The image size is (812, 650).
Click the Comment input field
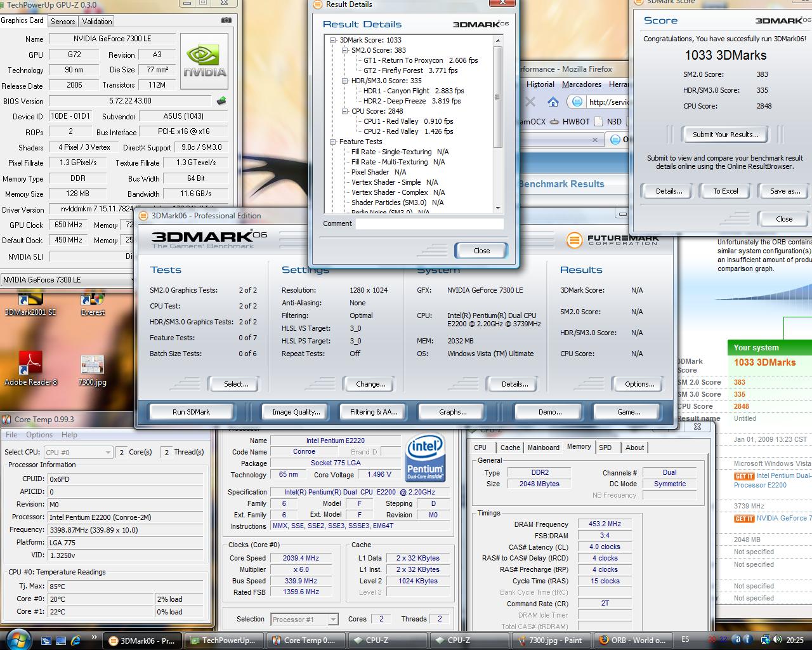[429, 223]
